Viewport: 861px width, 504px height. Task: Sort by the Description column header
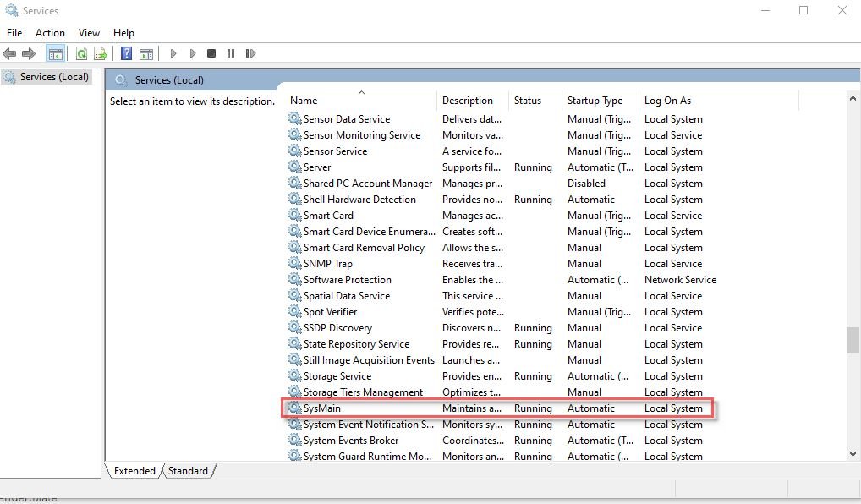(x=472, y=101)
